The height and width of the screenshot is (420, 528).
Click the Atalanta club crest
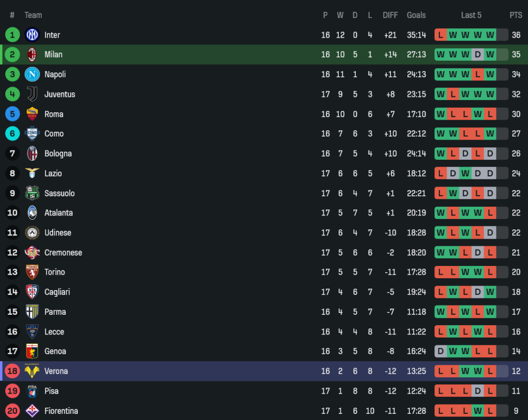(x=32, y=213)
